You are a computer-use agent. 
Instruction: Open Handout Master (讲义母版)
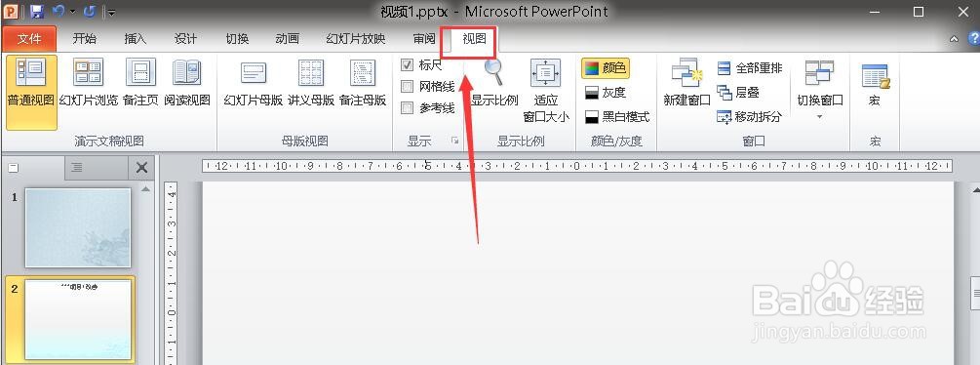pos(311,84)
